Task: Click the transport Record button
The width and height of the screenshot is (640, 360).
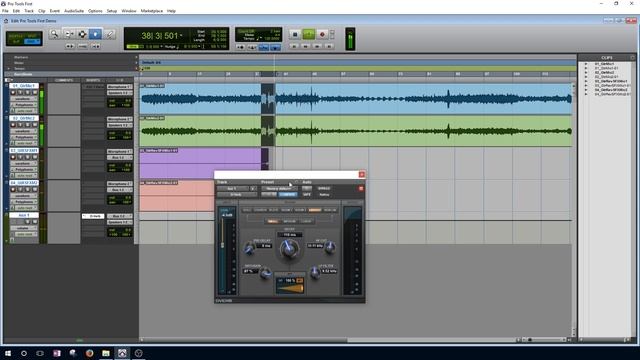Action: (322, 34)
